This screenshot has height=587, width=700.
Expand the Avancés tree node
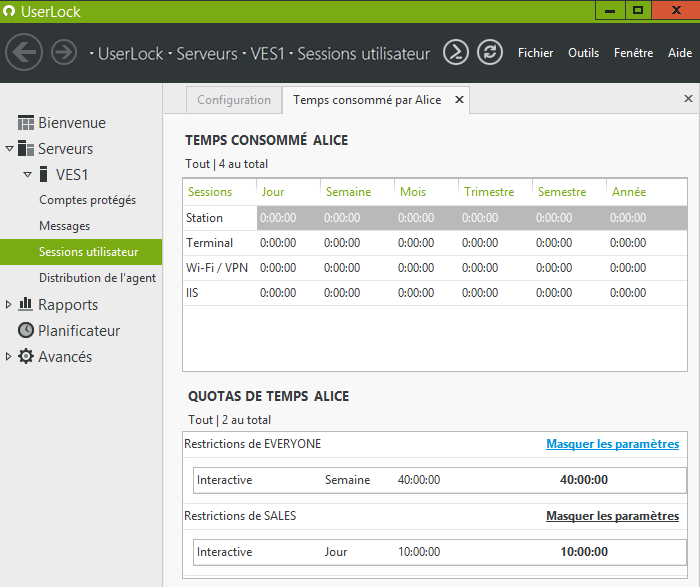click(x=8, y=356)
